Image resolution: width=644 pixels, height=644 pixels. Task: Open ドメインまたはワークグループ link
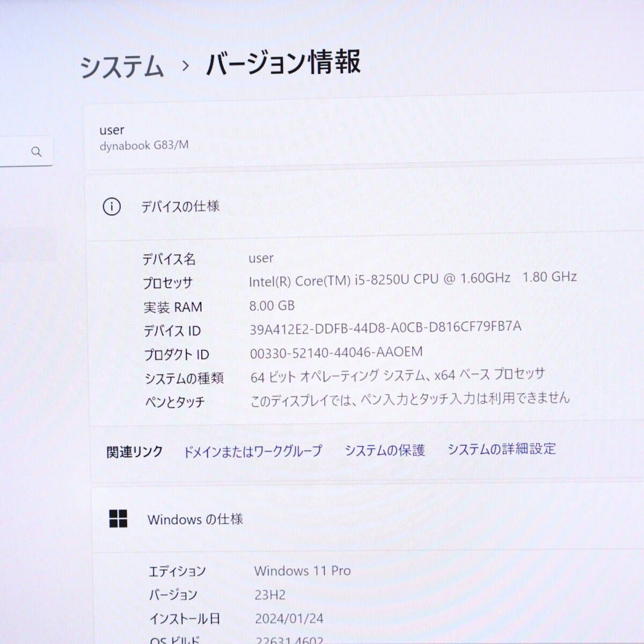tap(253, 451)
